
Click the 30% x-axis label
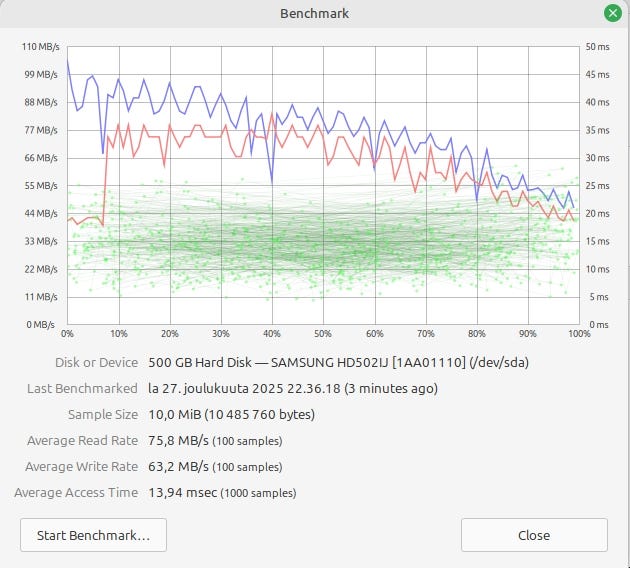coord(221,334)
